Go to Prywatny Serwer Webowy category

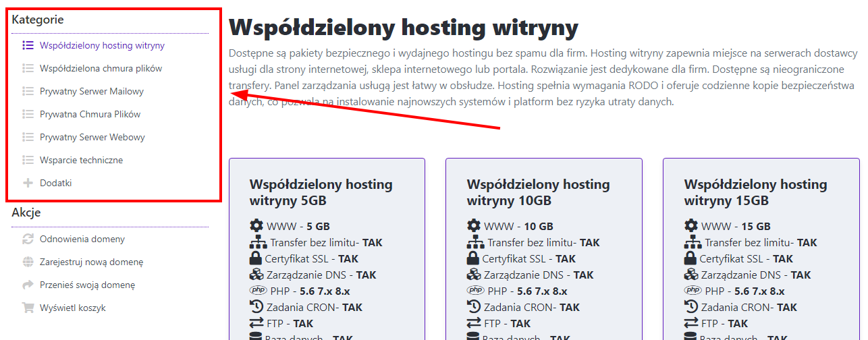coord(92,138)
